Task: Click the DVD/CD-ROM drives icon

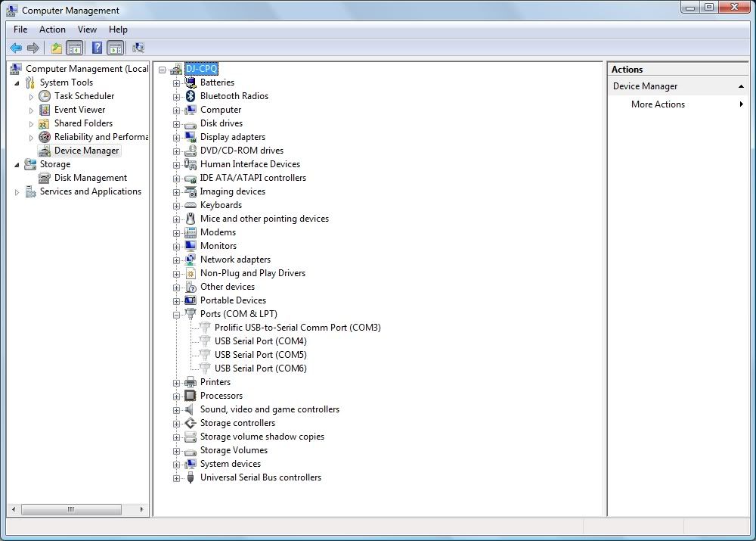Action: coord(191,151)
